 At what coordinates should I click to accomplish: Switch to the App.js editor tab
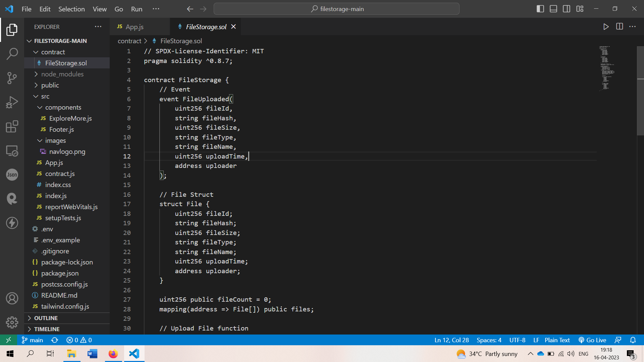(x=134, y=27)
